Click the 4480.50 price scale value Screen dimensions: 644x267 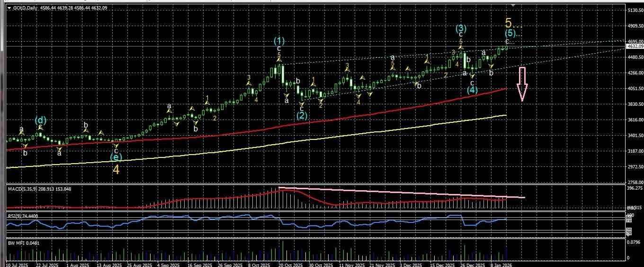(x=635, y=57)
